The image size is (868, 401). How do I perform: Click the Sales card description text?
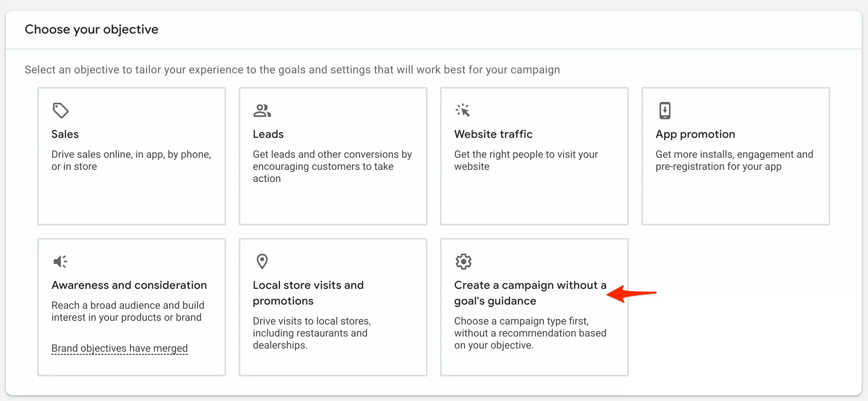[131, 160]
